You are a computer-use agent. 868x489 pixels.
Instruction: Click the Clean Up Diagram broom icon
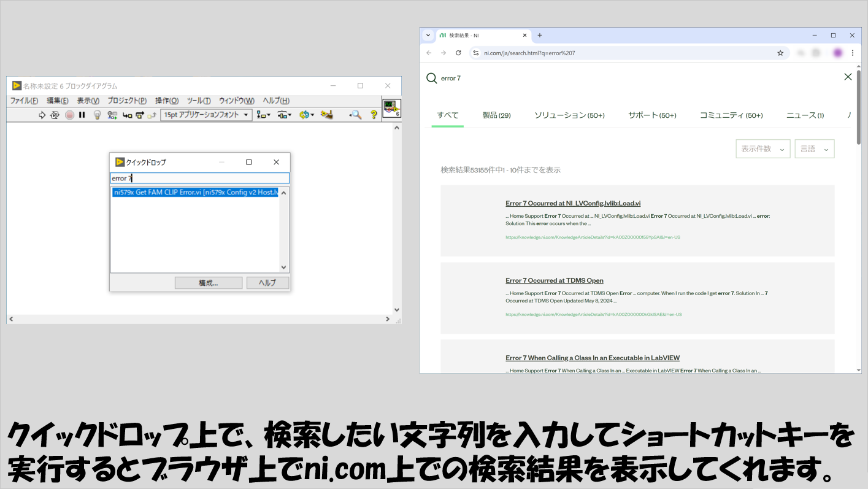327,115
